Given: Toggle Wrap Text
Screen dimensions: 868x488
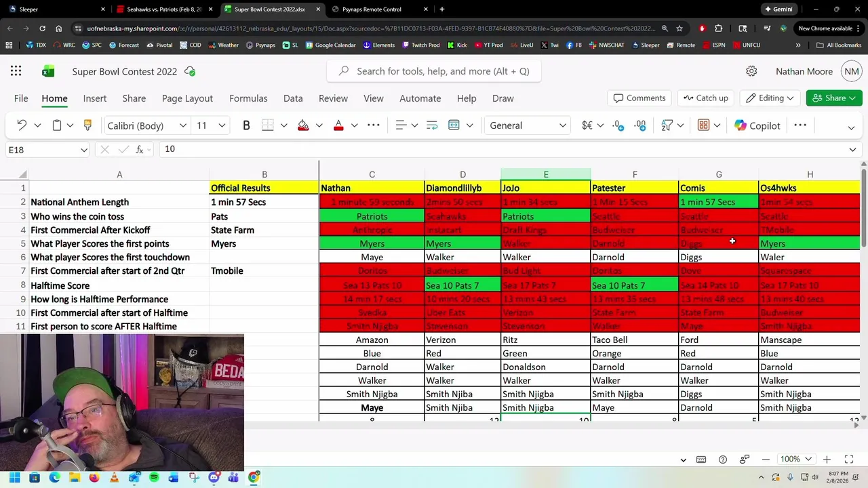Looking at the screenshot, I should pos(432,125).
